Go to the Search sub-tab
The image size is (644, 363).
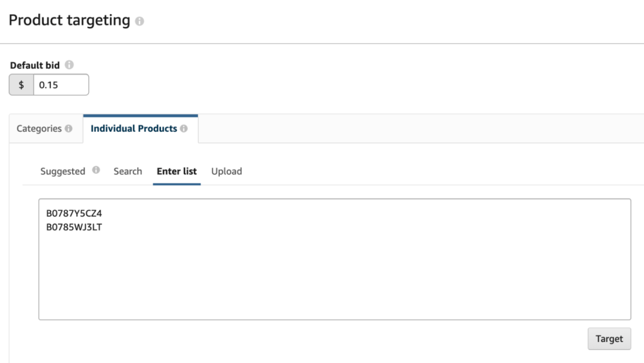point(128,171)
